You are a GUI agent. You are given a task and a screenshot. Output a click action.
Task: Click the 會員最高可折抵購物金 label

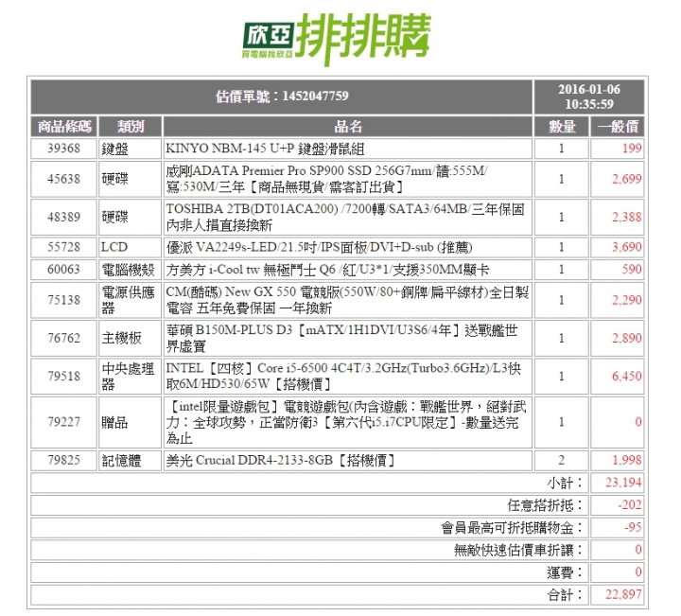[512, 528]
